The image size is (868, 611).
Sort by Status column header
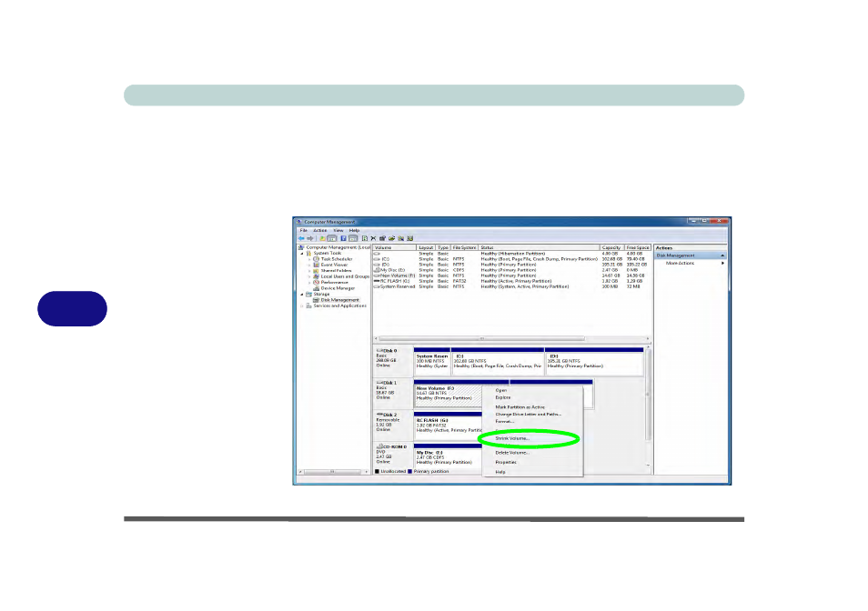coord(539,247)
